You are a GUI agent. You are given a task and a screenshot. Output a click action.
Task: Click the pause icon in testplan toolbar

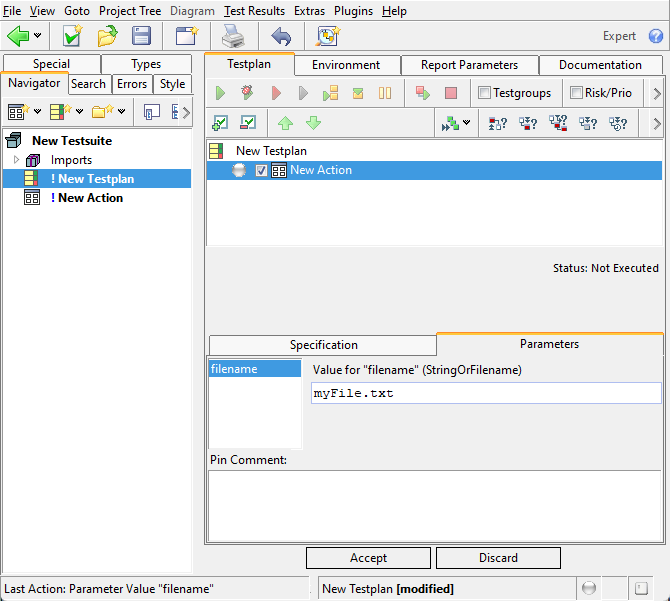click(385, 93)
